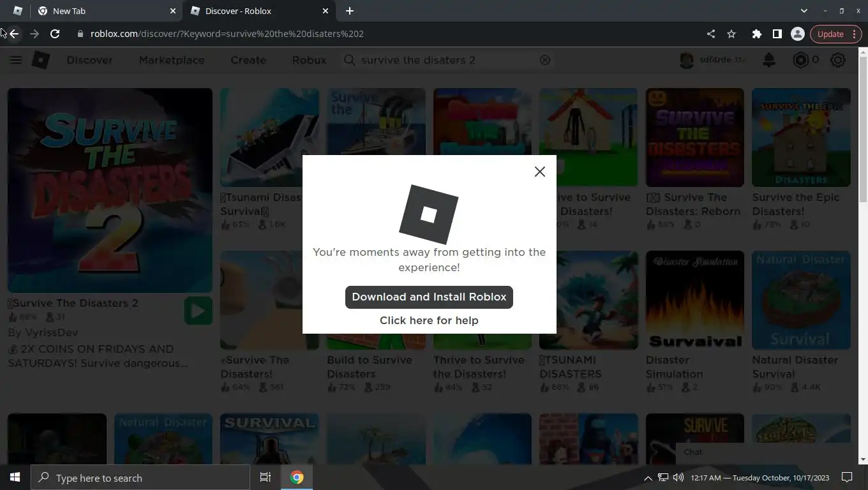Open the Discover nav item

coord(89,60)
